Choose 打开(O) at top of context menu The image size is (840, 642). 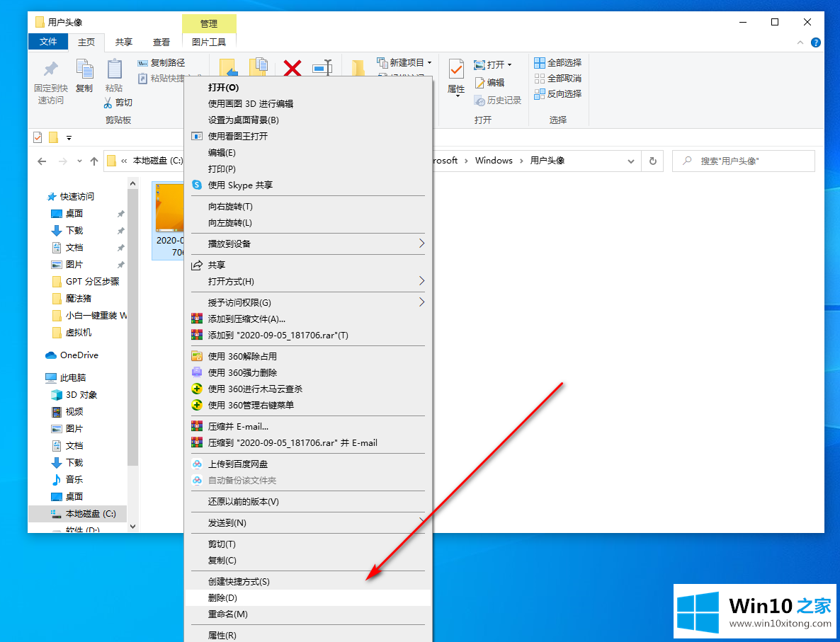click(x=308, y=87)
